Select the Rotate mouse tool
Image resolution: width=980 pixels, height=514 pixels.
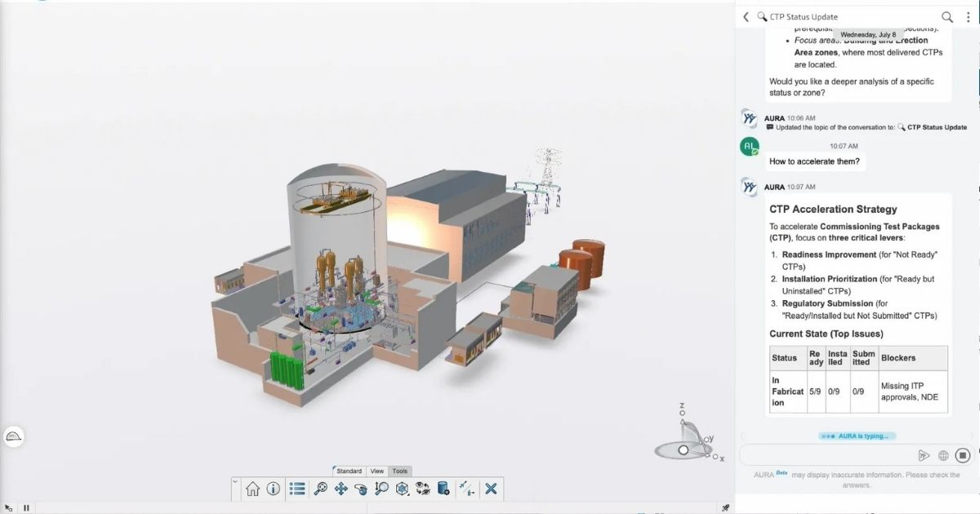[x=361, y=489]
